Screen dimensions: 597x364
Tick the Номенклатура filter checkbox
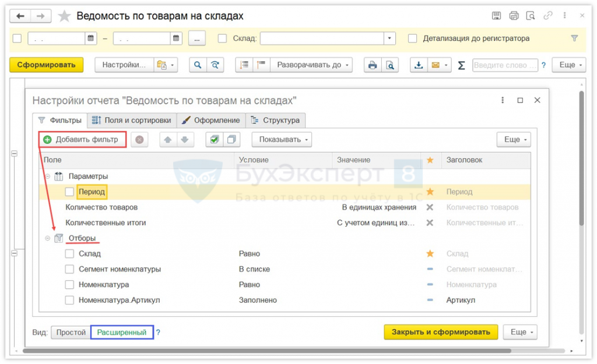coord(69,285)
